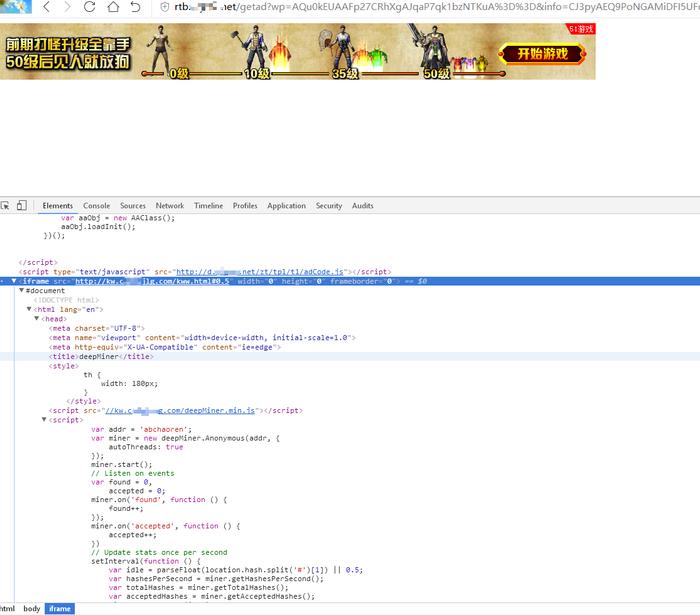Select the meta charset UTF-8 row
Screen dimensions: 700x615
(97, 328)
